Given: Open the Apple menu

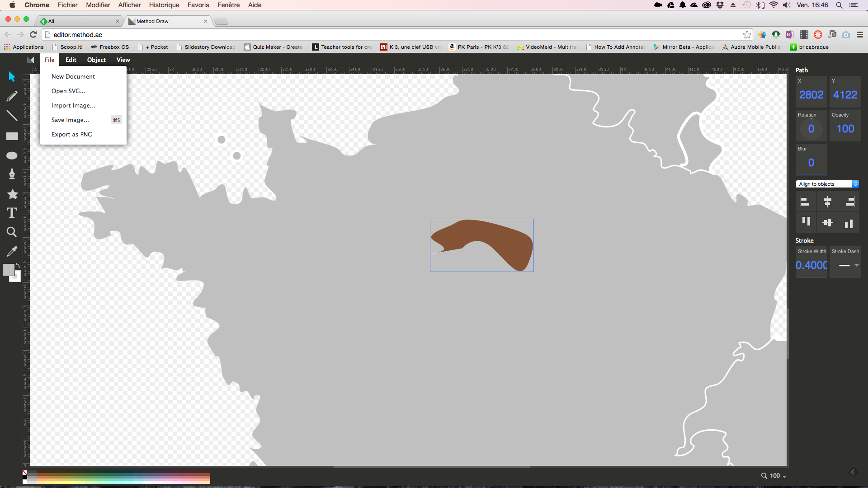Looking at the screenshot, I should [12, 5].
